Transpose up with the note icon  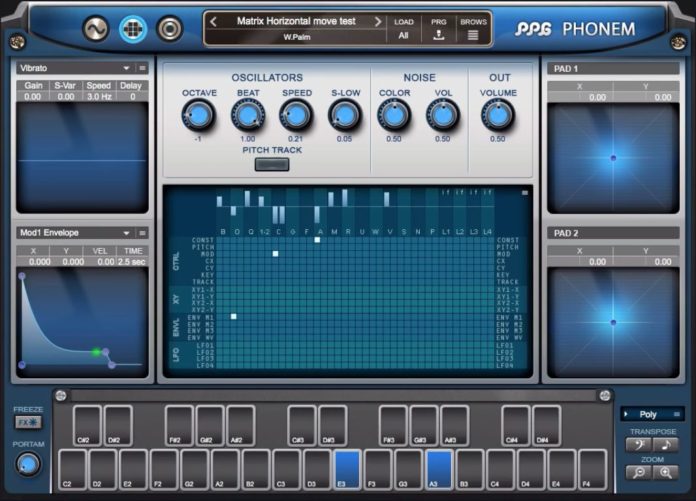[x=665, y=445]
